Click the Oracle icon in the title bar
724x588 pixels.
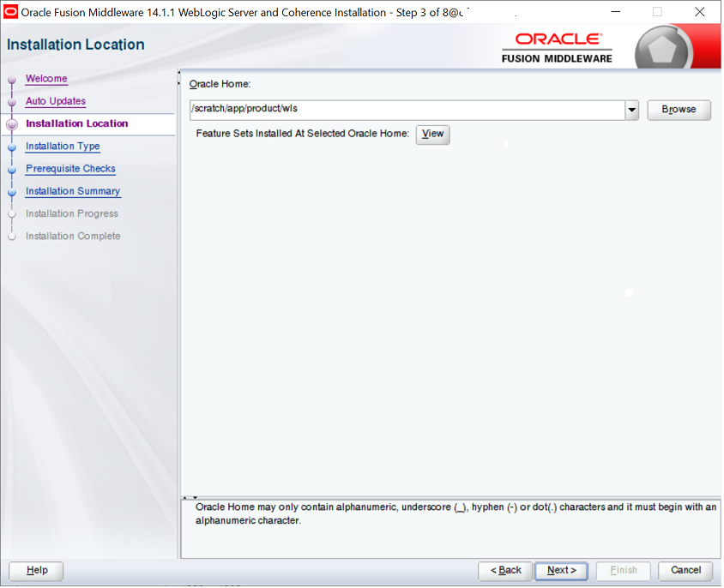click(10, 12)
